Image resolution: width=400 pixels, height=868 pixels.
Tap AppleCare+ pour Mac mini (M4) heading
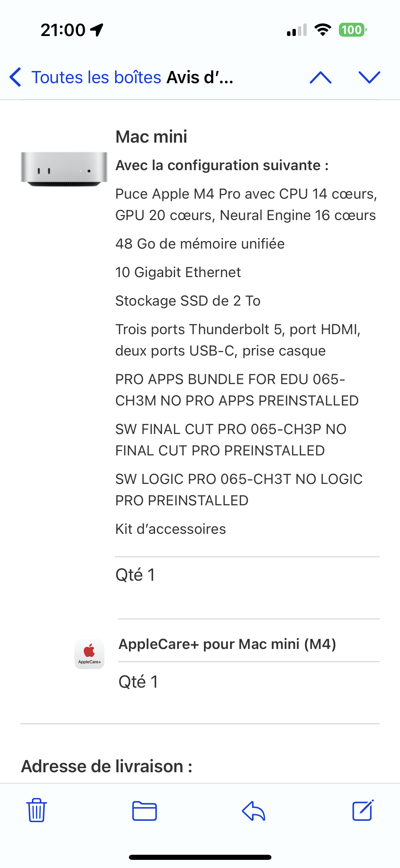click(x=227, y=644)
